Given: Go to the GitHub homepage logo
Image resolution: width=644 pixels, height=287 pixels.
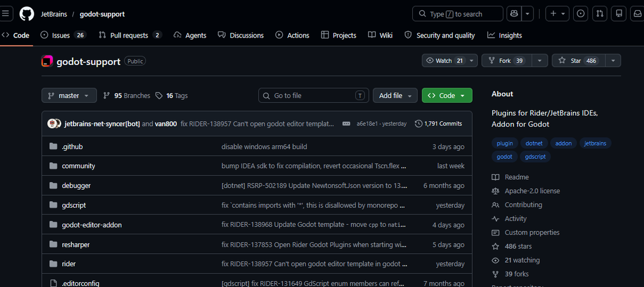Looking at the screenshot, I should click(27, 14).
